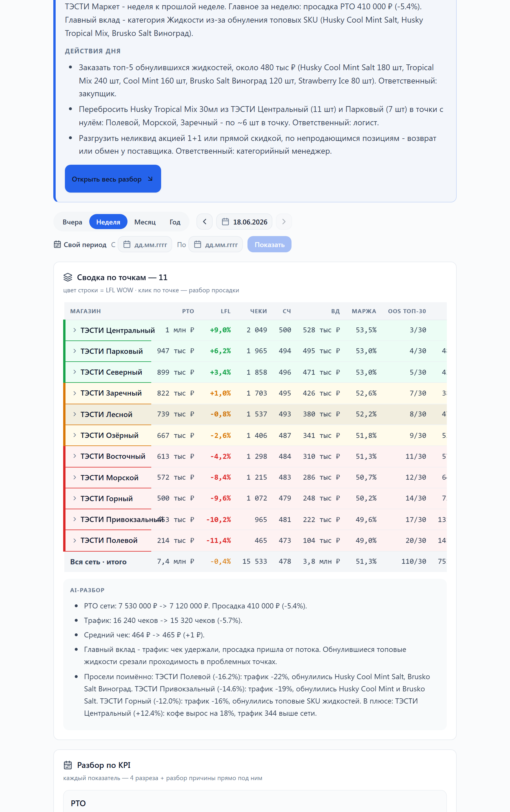The width and height of the screenshot is (510, 812).
Task: Expand the ТЭСТИ Центральный row
Action: coord(75,330)
